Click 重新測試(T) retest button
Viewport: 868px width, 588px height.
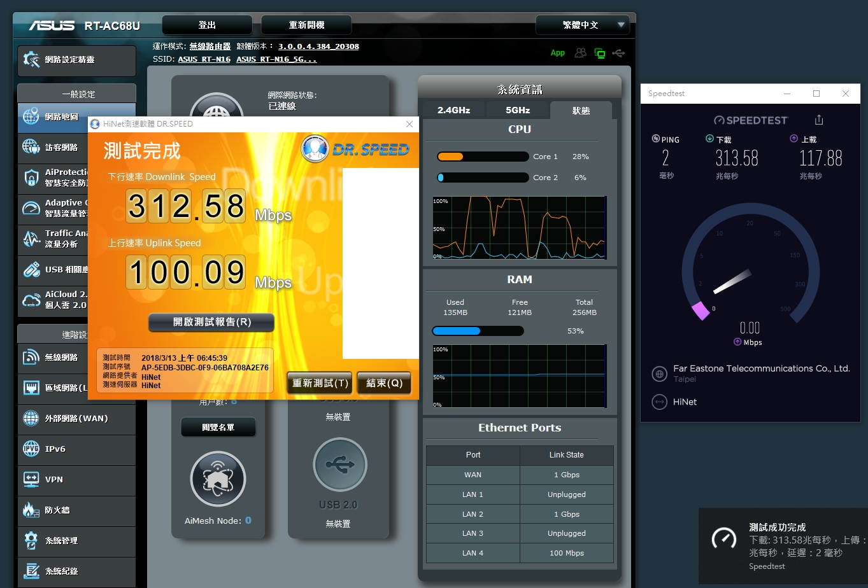coord(320,383)
